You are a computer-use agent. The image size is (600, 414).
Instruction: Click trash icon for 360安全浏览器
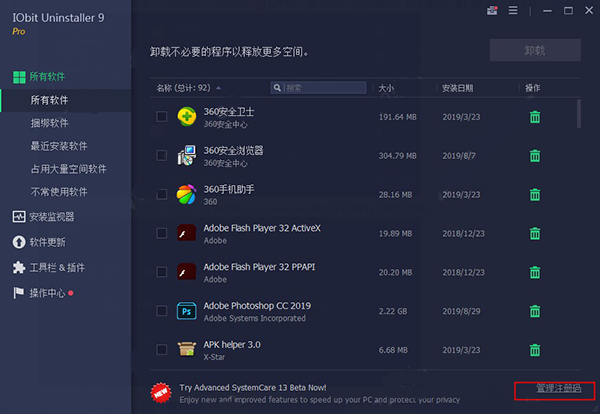pyautogui.click(x=535, y=156)
